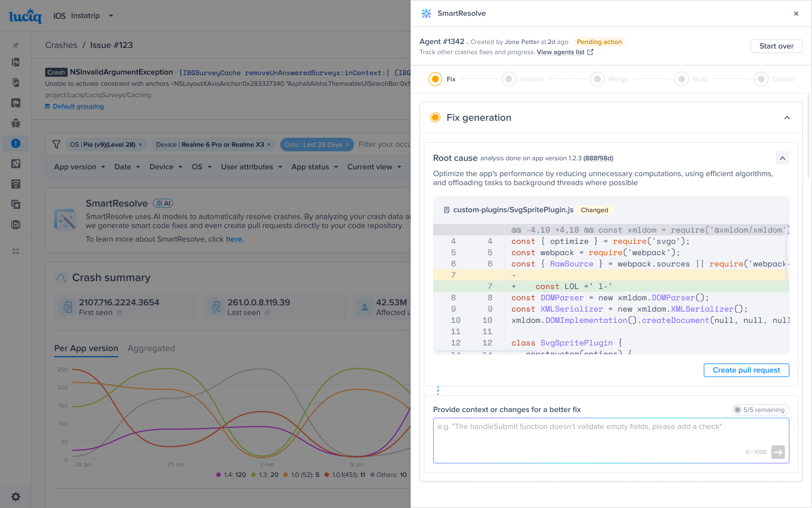Click the Last seen info icon
The image size is (812, 508).
(x=267, y=313)
